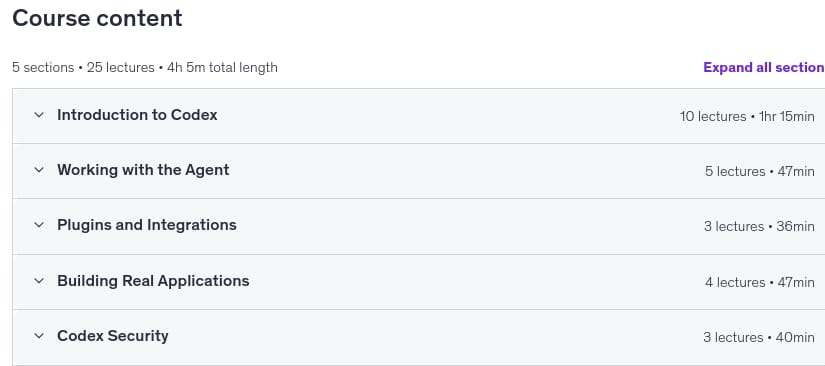The image size is (825, 366).
Task: Click the 5 sections summary text
Action: tap(43, 68)
